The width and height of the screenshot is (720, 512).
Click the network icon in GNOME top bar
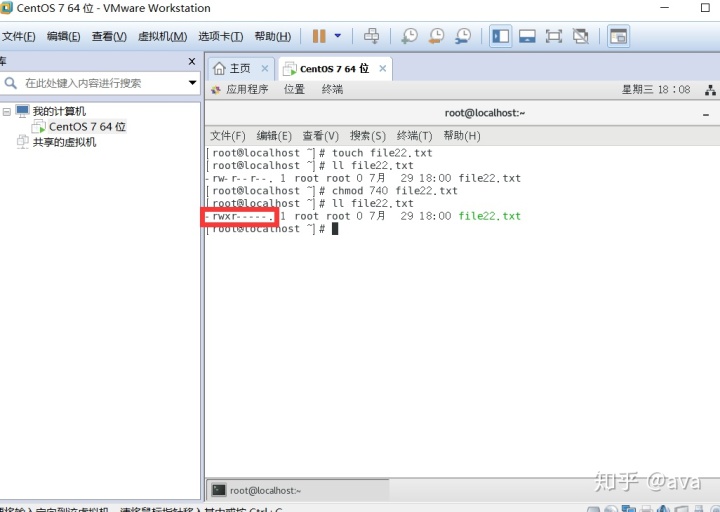click(x=710, y=90)
